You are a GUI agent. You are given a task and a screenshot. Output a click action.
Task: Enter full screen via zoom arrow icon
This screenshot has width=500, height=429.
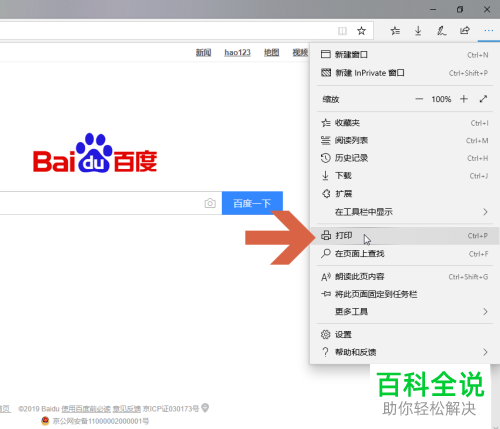[x=483, y=99]
